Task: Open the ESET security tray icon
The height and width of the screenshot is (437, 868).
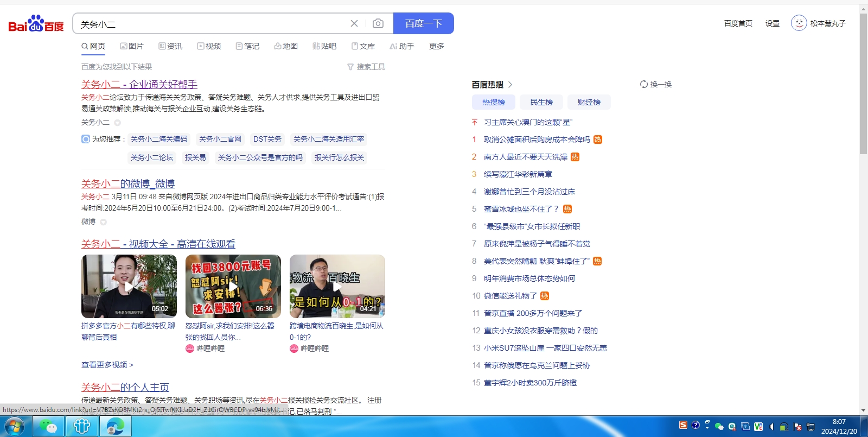Action: [x=732, y=427]
